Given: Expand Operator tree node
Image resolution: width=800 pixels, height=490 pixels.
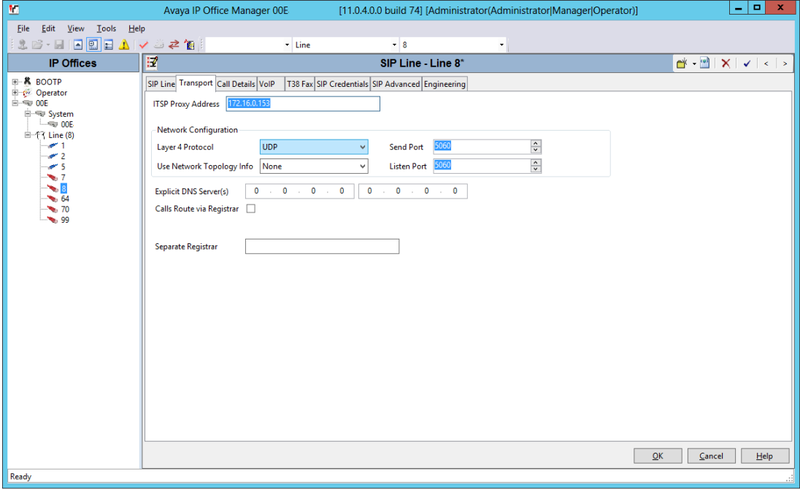Looking at the screenshot, I should coord(15,92).
